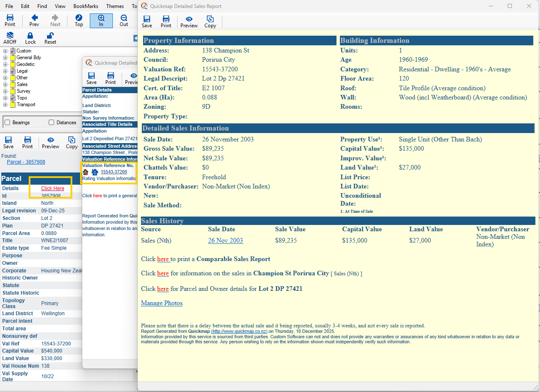Turn all layers off with AllOff

(10, 38)
